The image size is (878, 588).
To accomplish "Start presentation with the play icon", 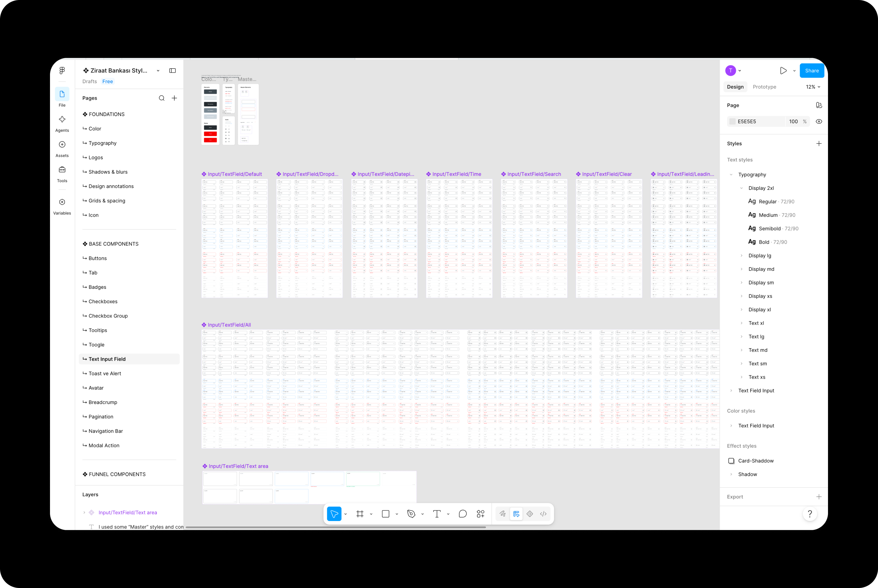I will (783, 70).
